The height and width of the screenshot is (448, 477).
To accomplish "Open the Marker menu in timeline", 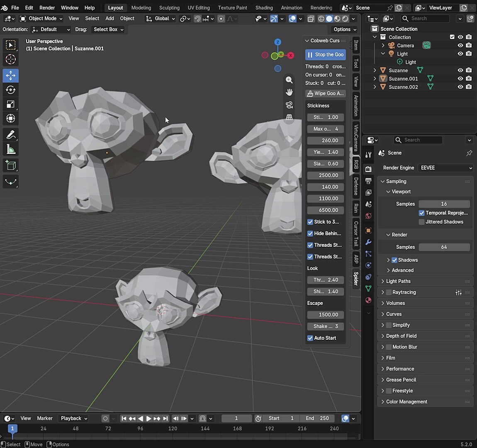I will point(45,419).
